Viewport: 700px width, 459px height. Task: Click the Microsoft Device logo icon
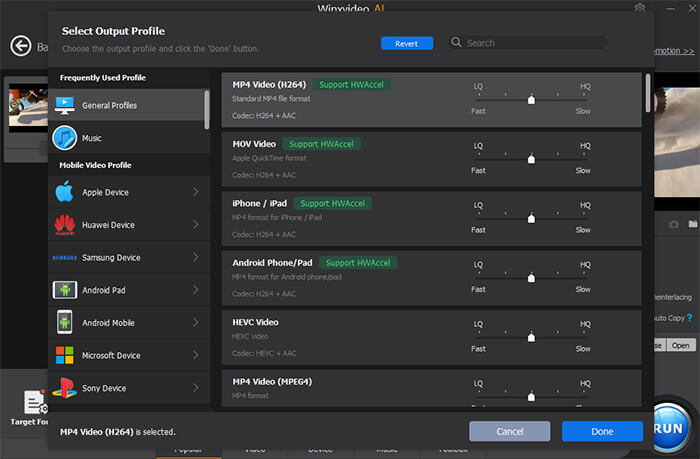65,355
